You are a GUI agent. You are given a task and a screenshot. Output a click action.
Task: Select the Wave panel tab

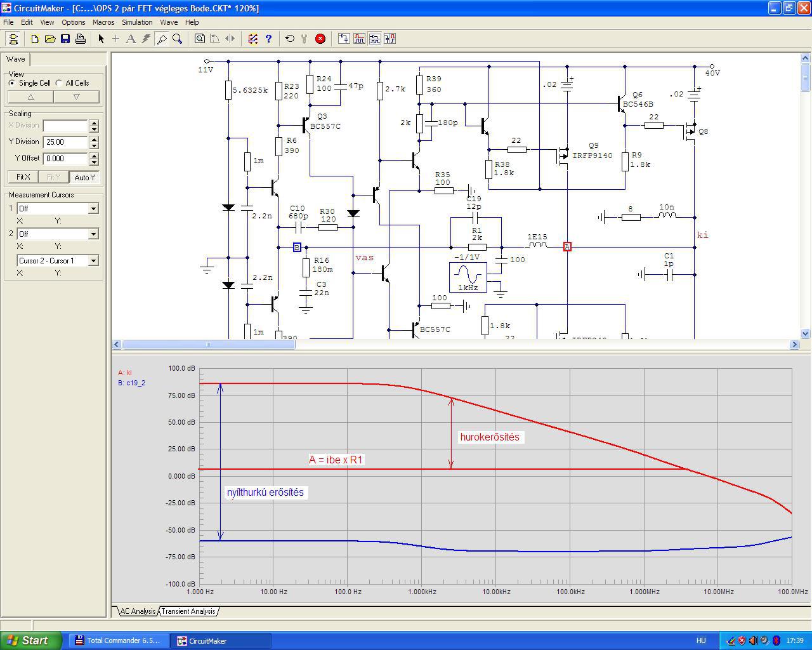click(x=16, y=59)
